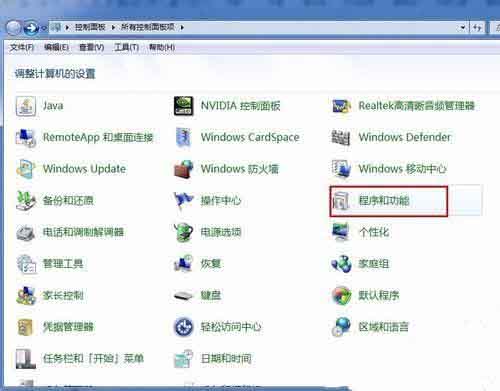Click the 个性化 icon
500x391 pixels.
[341, 232]
